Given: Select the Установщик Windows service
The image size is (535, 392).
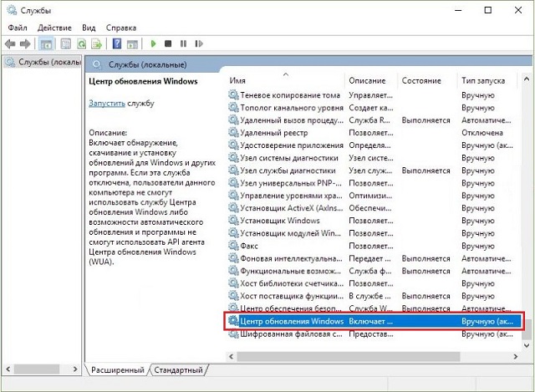Looking at the screenshot, I should click(x=374, y=221).
